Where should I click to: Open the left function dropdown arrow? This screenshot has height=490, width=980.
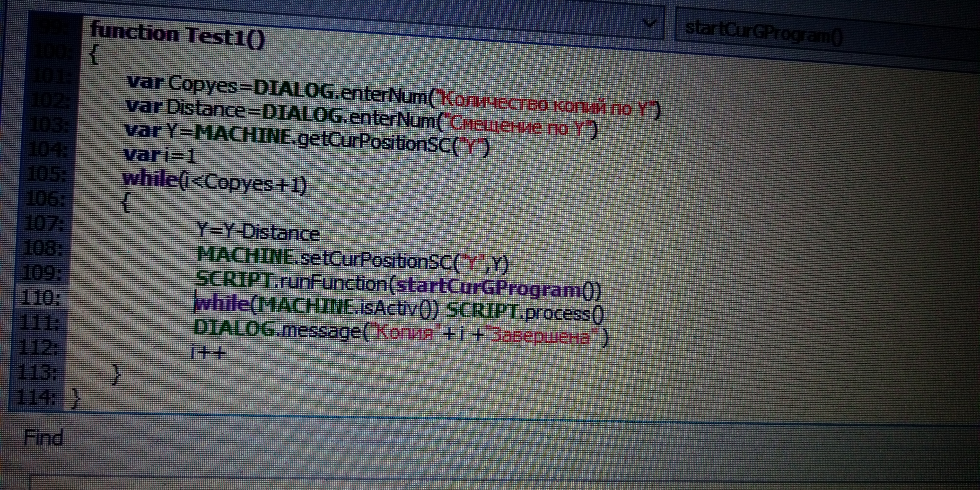[x=649, y=24]
